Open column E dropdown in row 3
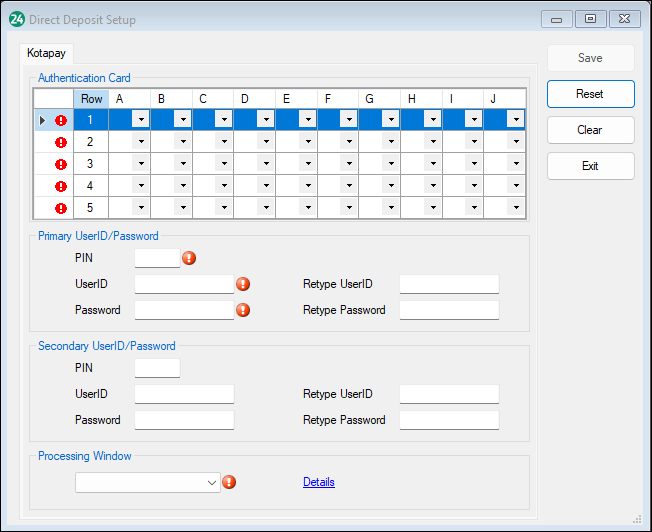Viewport: 652px width, 532px height. (307, 164)
